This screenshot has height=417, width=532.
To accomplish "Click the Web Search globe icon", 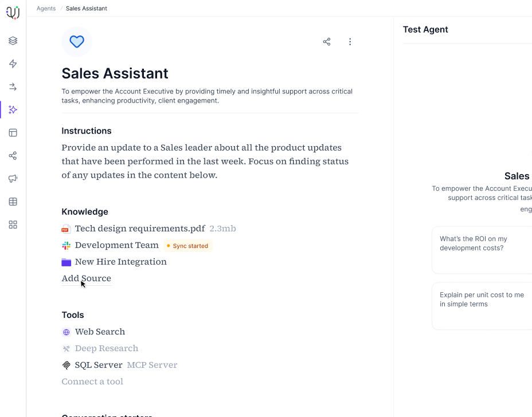I will [x=66, y=332].
